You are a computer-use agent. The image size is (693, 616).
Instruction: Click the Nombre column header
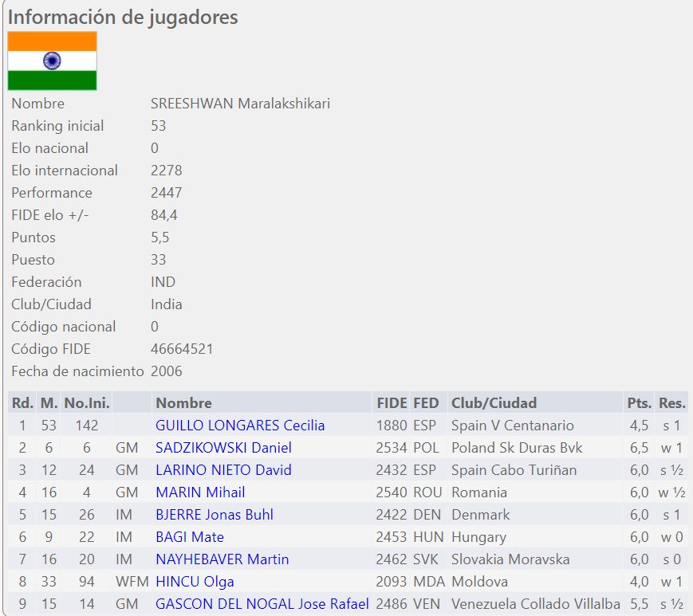coord(183,403)
